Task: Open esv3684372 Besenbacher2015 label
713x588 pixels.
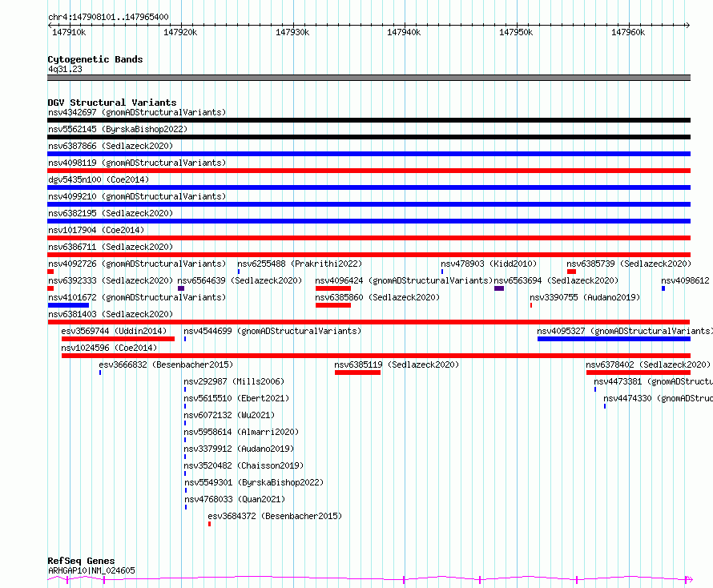Action: tap(275, 516)
